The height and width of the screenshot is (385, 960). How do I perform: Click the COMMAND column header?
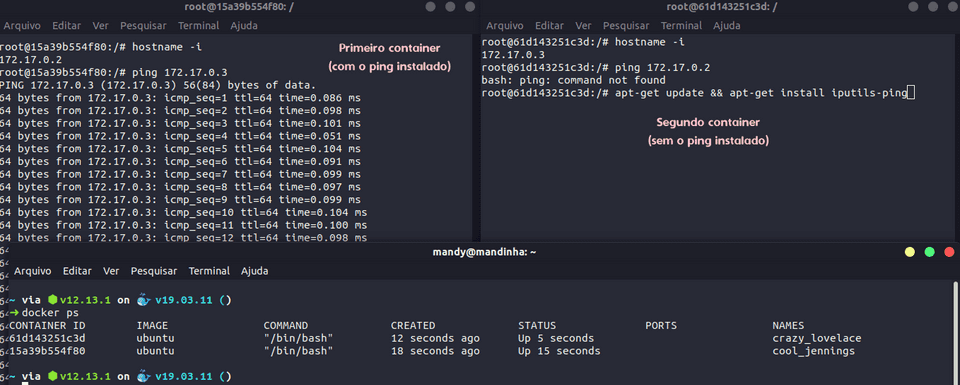coord(286,326)
